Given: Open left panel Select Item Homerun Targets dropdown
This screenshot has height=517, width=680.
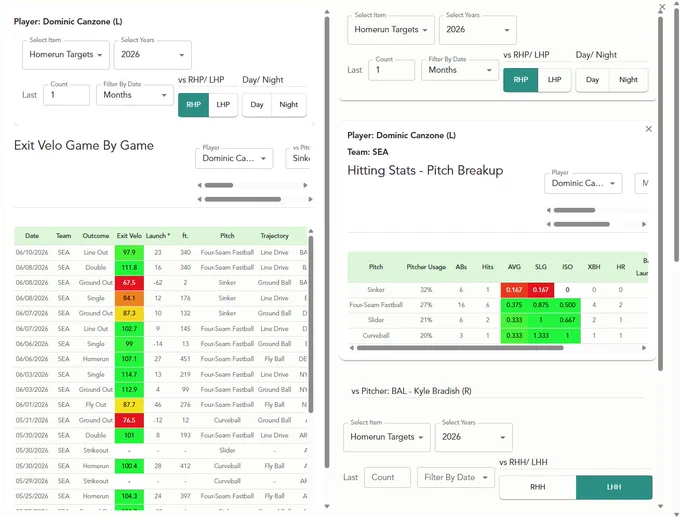Looking at the screenshot, I should pyautogui.click(x=66, y=55).
